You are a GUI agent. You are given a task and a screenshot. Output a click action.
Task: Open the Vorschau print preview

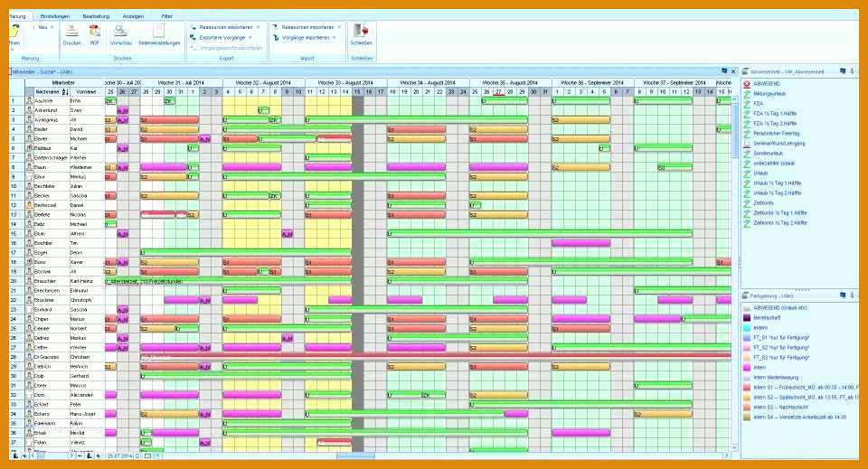pos(120,31)
